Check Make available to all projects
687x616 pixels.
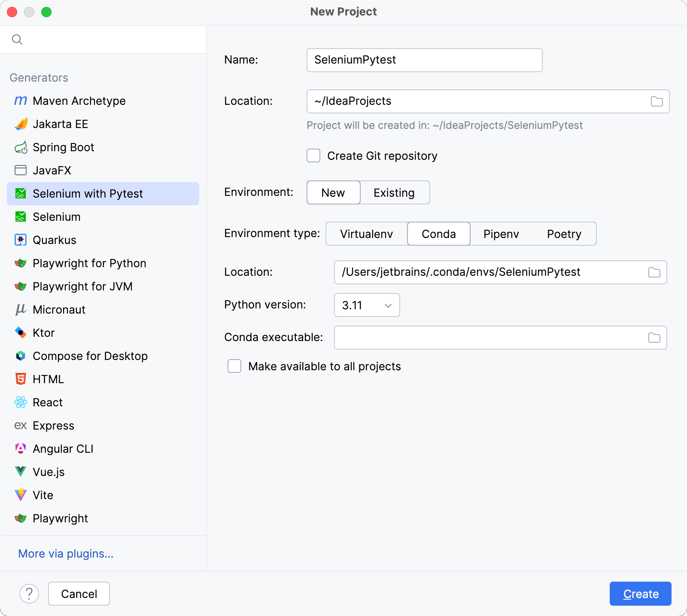(234, 366)
